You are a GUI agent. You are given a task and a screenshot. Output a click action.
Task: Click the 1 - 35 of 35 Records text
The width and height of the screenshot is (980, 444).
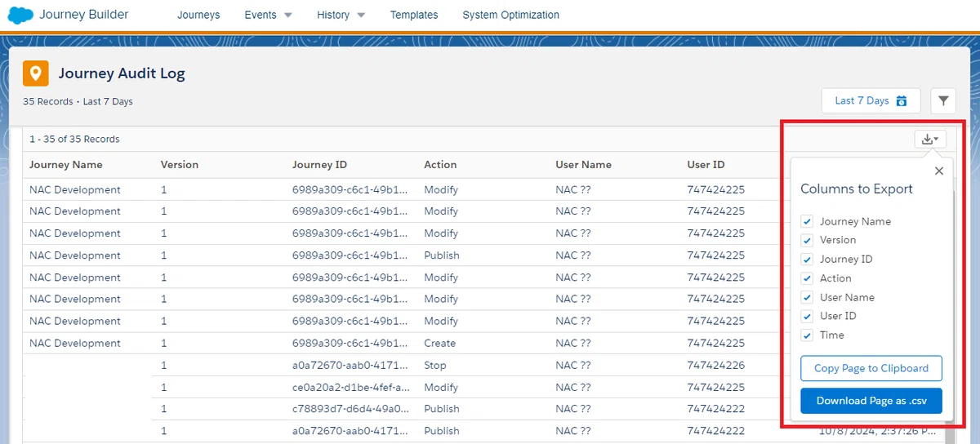pos(74,139)
